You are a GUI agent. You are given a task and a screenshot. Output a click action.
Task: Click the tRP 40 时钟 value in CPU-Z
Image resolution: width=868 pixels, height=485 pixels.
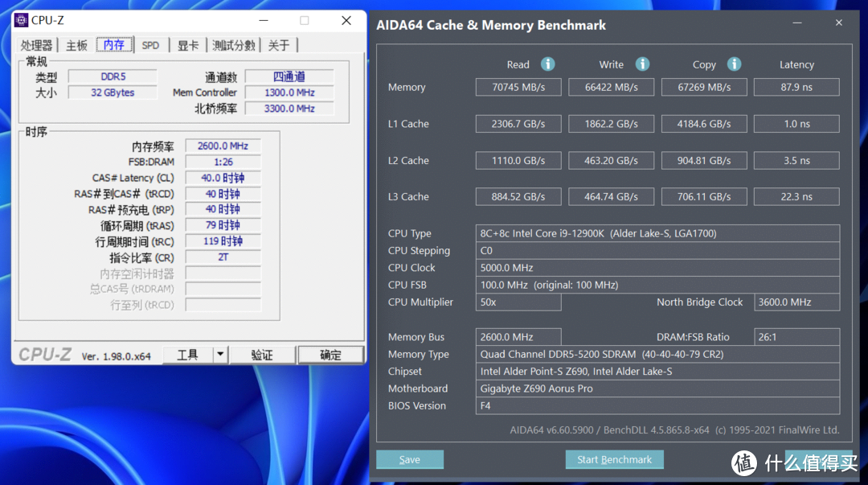pyautogui.click(x=223, y=209)
